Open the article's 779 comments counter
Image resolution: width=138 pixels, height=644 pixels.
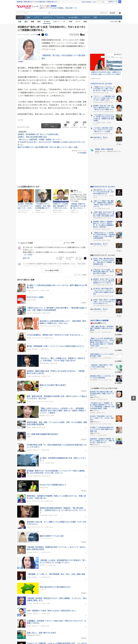click(x=33, y=35)
